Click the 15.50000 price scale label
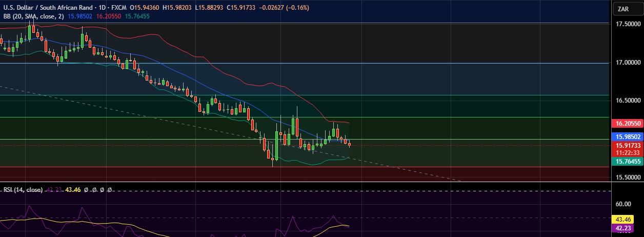Image resolution: width=644 pixels, height=237 pixels. pyautogui.click(x=630, y=177)
